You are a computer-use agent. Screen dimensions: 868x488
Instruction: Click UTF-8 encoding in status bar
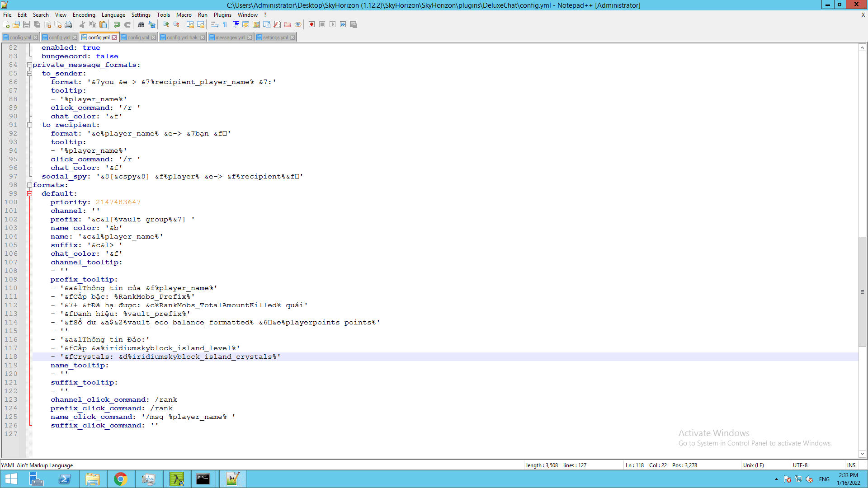[800, 465]
